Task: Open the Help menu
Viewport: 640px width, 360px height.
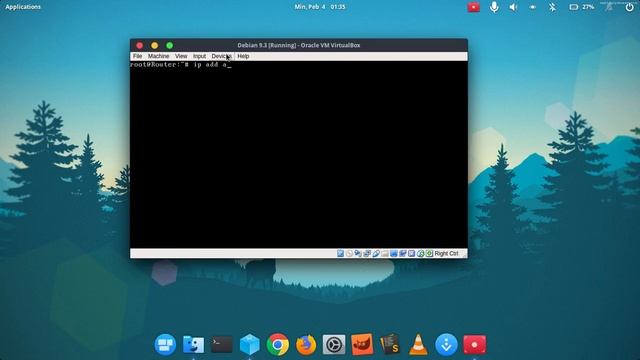Action: tap(243, 56)
